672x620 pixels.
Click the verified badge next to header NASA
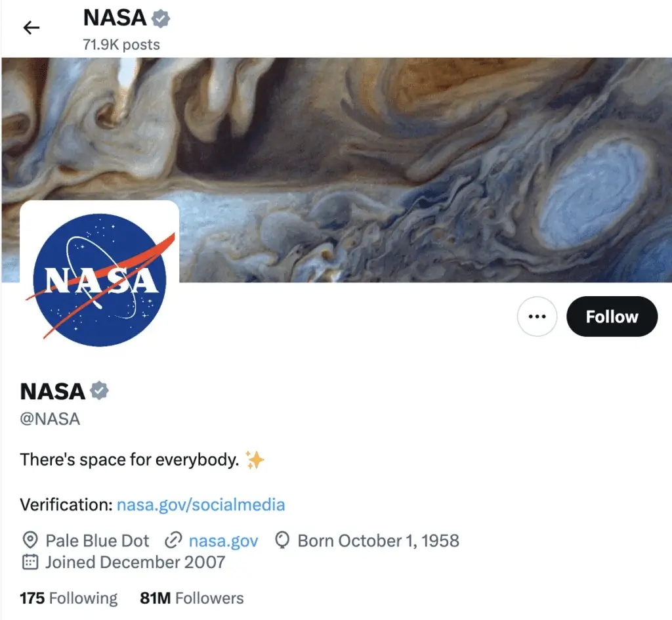click(x=159, y=18)
